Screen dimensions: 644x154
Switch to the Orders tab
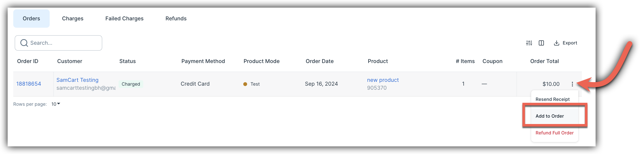pos(31,19)
